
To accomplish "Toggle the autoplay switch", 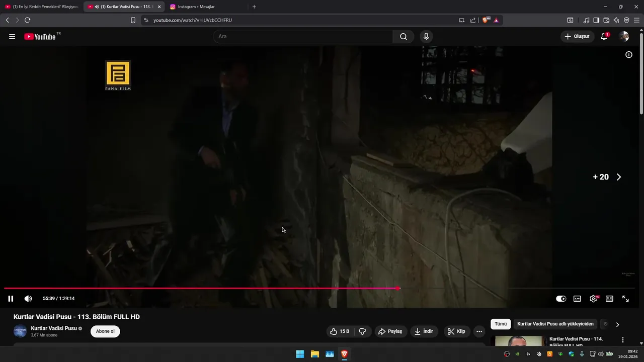I will 561,299.
